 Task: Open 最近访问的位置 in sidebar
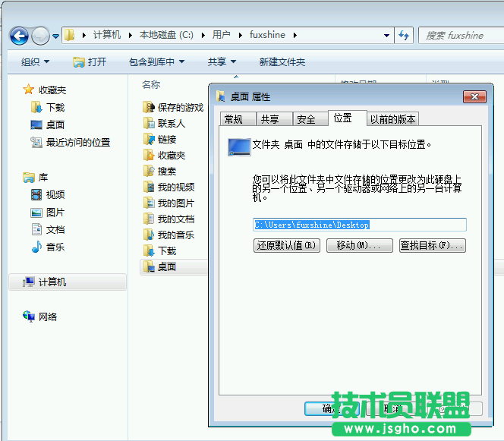tap(71, 142)
